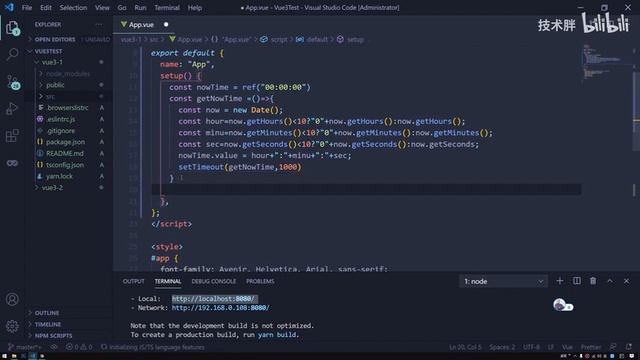
Task: Close the terminal panel with the X
Action: (x=627, y=281)
